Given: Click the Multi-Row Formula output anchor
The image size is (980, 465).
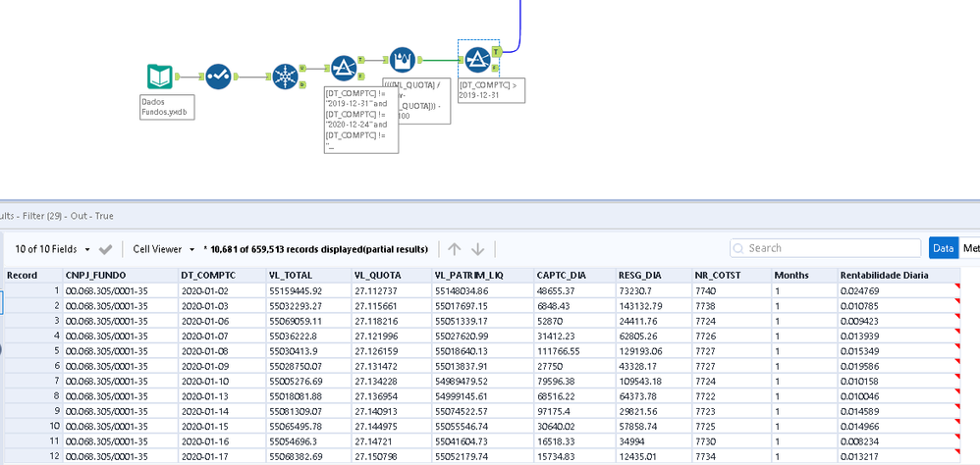Looking at the screenshot, I should [419, 60].
